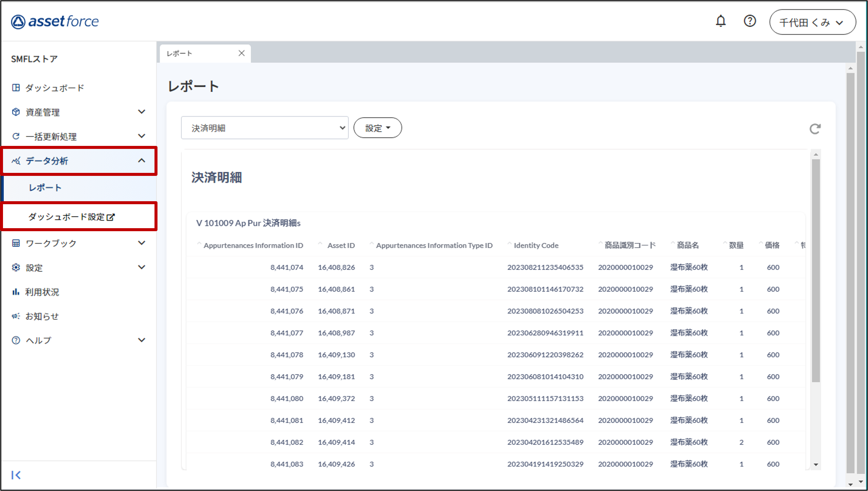
Task: Close the レポート tab
Action: [x=241, y=53]
